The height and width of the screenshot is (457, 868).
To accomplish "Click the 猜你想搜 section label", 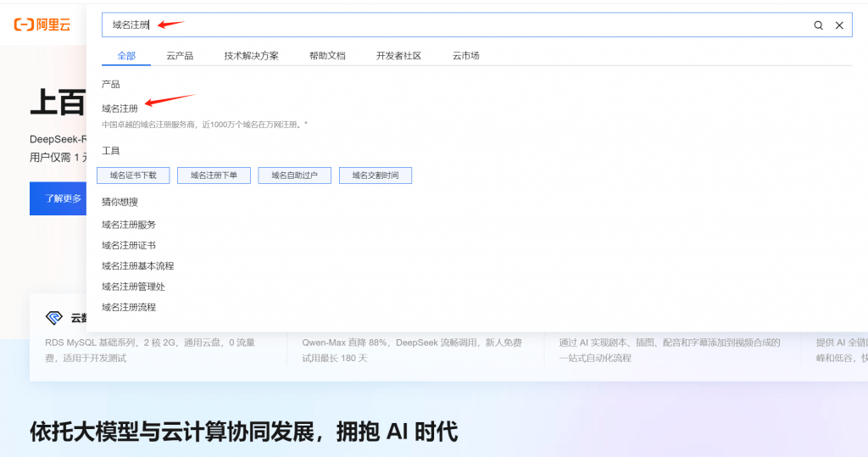I will 120,202.
